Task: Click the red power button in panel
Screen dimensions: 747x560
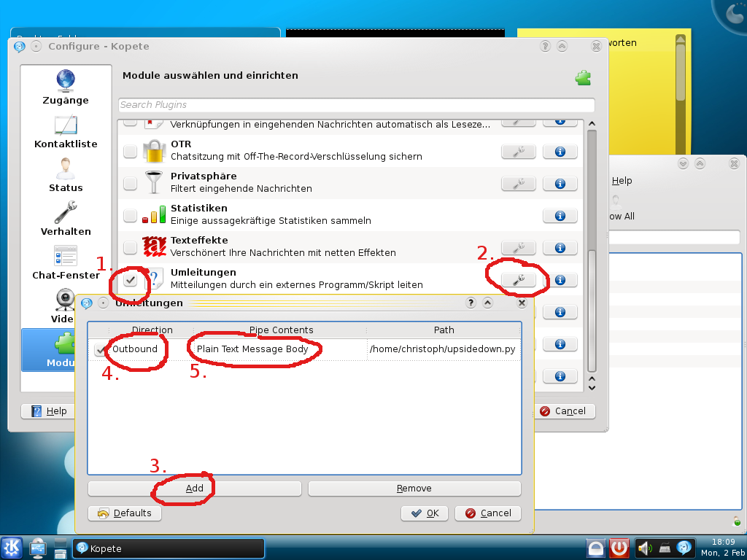Action: tap(619, 548)
